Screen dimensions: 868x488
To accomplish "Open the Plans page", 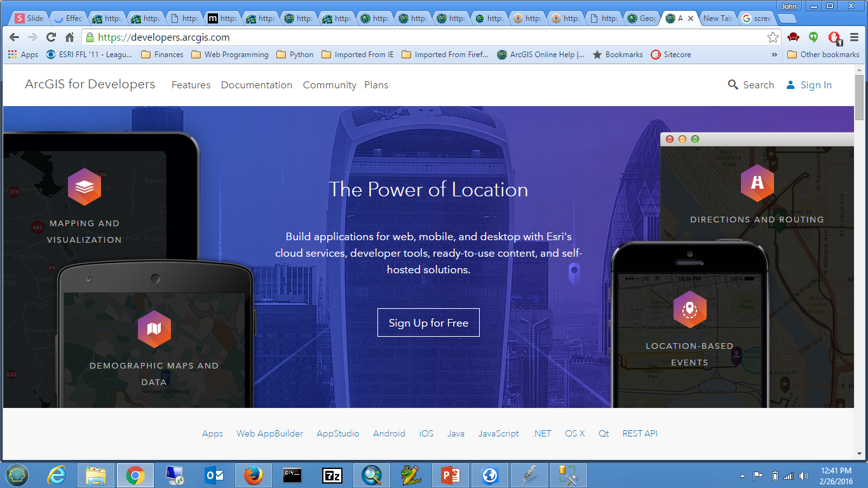I will click(376, 85).
